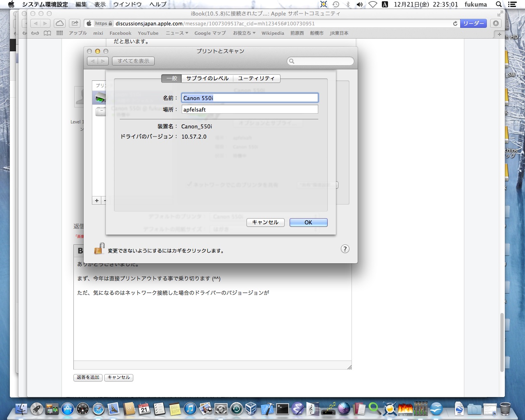Viewport: 525px width, 420px height.
Task: Reload the page in Safari address bar
Action: (x=455, y=24)
